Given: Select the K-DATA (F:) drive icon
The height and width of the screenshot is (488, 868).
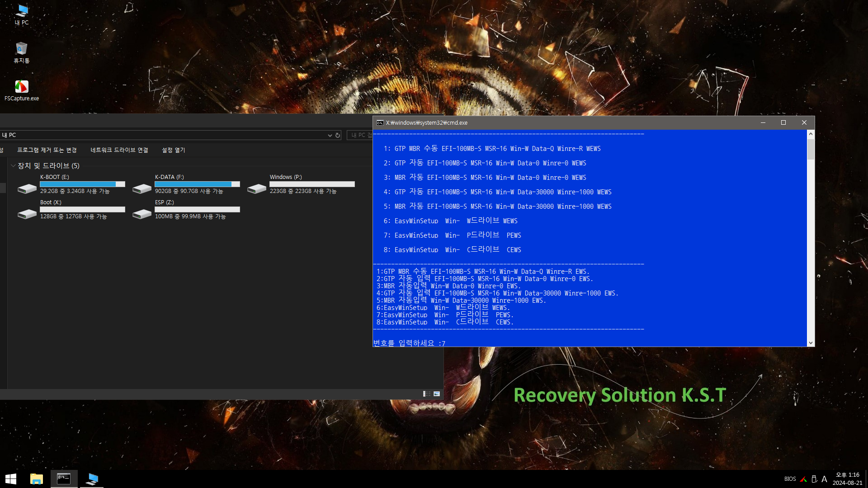Looking at the screenshot, I should tap(142, 188).
